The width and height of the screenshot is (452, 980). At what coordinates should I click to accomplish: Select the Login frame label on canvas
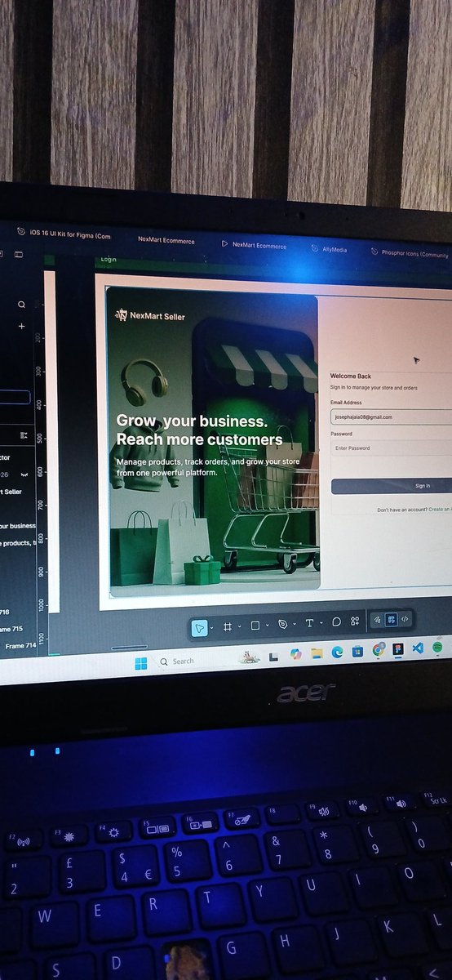coord(109,260)
